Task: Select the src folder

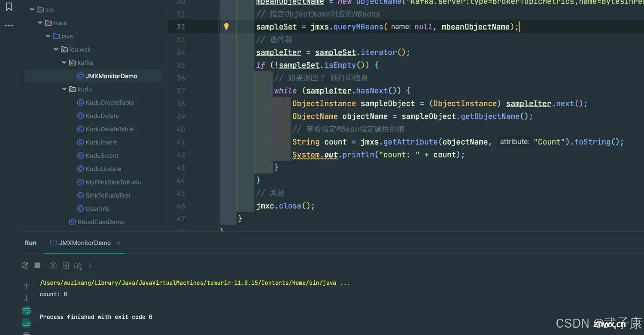Action: click(x=50, y=9)
